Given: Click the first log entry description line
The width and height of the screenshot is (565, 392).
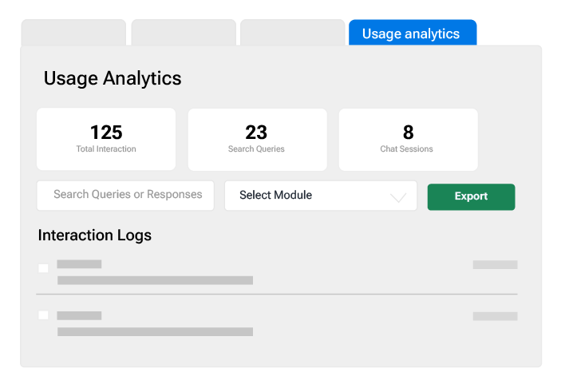Looking at the screenshot, I should pos(155,280).
